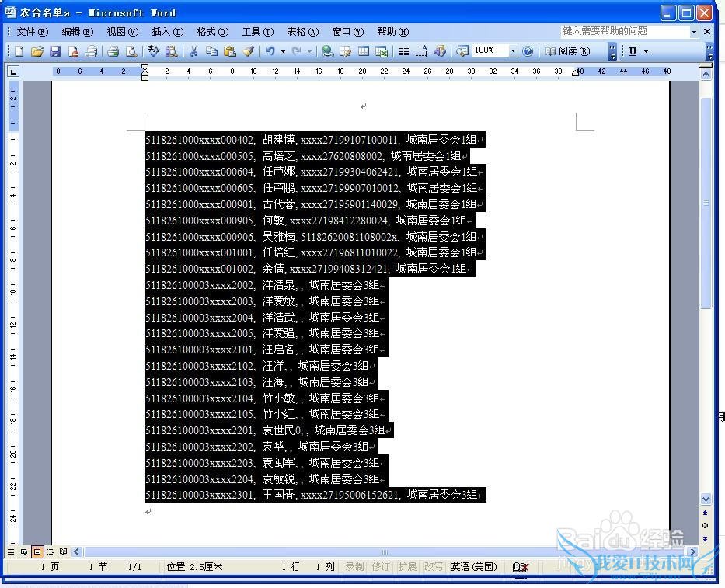Click the permission document icon
Screen dimensions: 725x588
(x=73, y=51)
